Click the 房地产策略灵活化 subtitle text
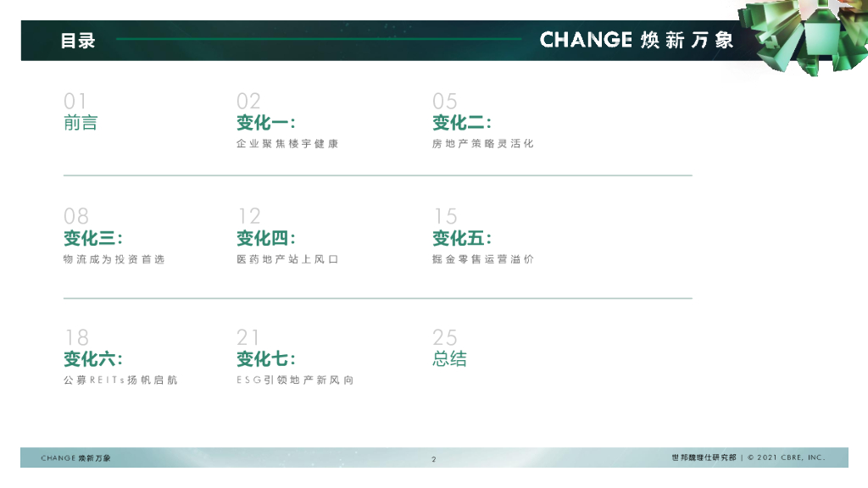The width and height of the screenshot is (868, 488). (x=483, y=144)
